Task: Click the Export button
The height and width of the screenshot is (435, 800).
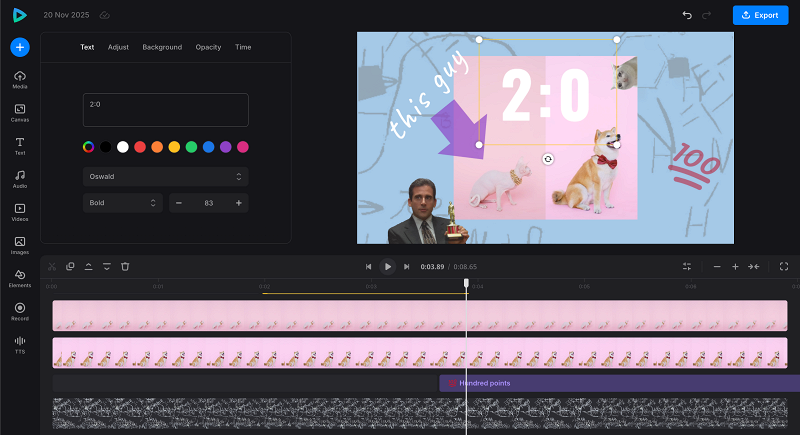Action: tap(760, 15)
